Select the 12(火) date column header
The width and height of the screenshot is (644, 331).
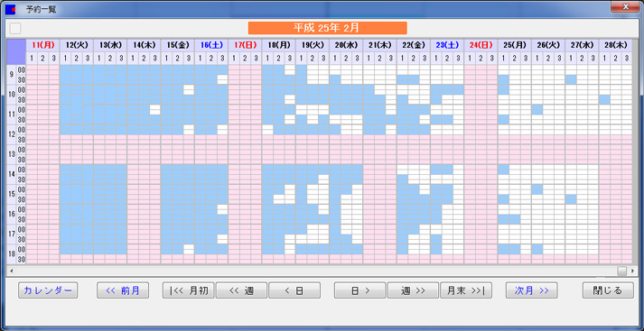coord(77,45)
